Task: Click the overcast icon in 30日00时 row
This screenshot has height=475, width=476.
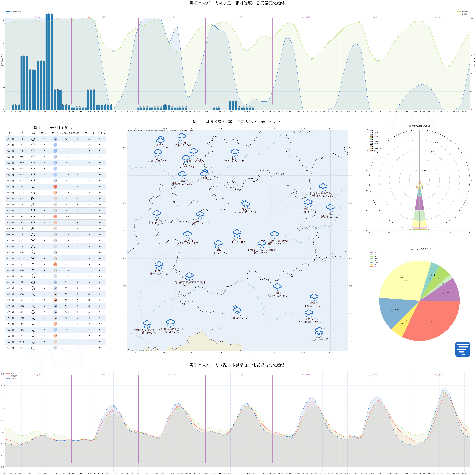Action: pos(33,139)
